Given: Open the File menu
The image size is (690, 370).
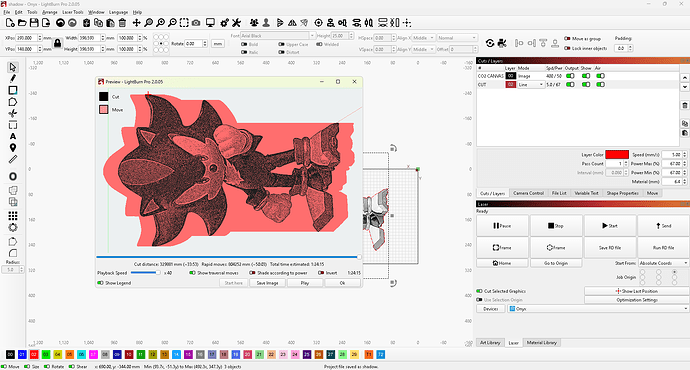Looking at the screenshot, I should (x=7, y=12).
